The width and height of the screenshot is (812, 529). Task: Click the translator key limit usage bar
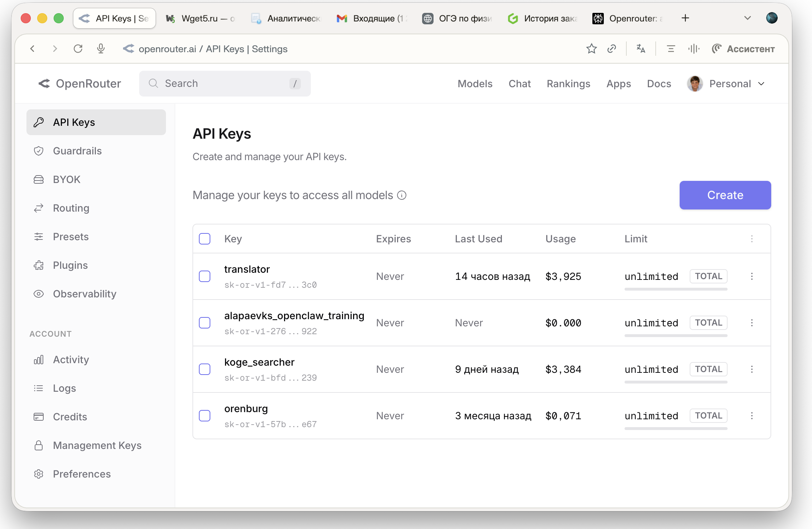(676, 289)
